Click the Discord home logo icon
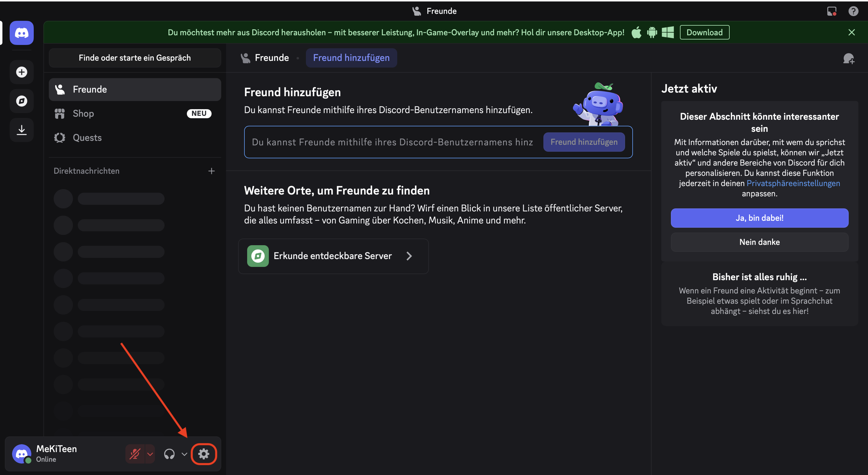Screen dimensions: 868x475 (22, 33)
